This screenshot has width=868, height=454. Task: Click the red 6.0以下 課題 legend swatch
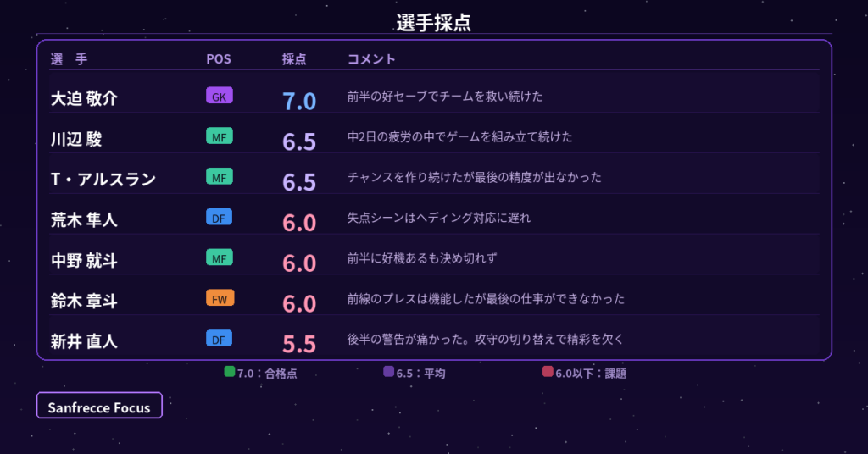pos(548,372)
